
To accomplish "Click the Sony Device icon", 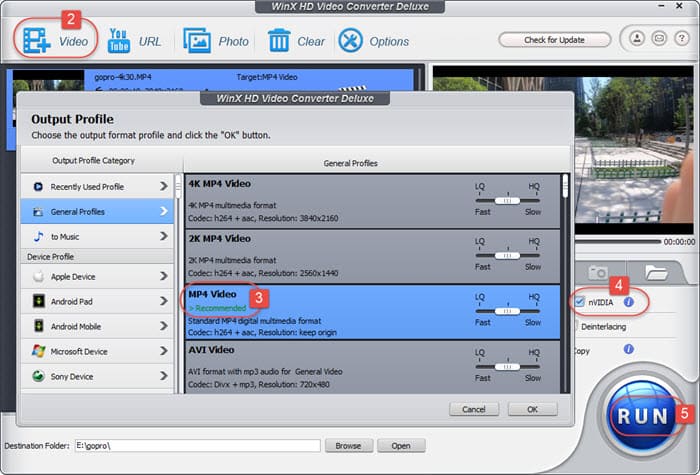I will click(38, 376).
